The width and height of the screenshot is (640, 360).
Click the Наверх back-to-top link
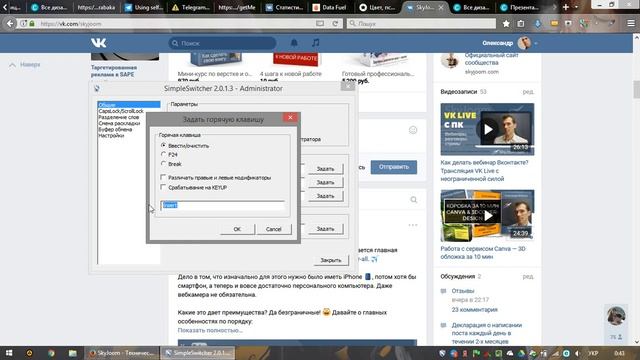[x=25, y=64]
